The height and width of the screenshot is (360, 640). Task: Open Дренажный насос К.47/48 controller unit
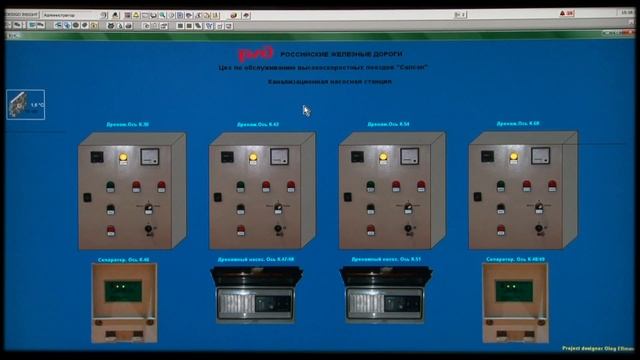[x=256, y=295]
